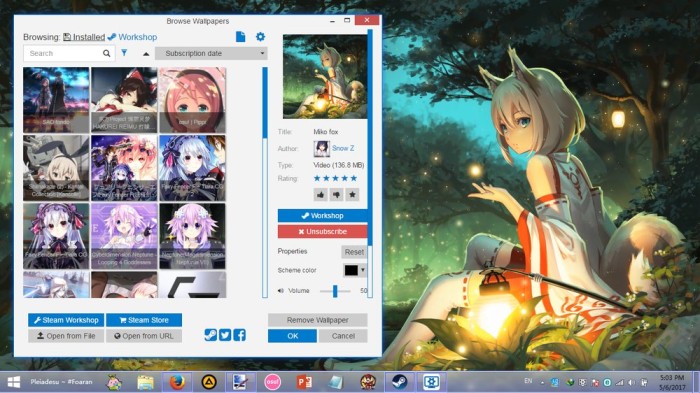Reset the wallpaper properties
The image size is (700, 393).
click(x=354, y=252)
